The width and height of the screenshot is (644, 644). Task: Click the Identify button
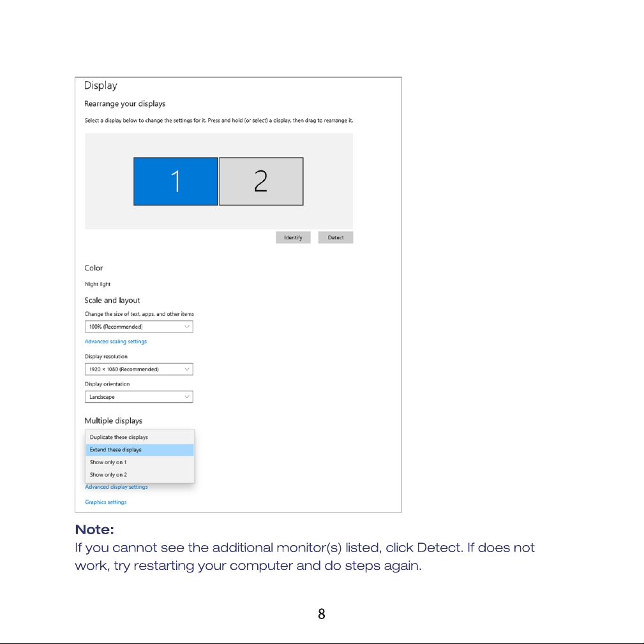pyautogui.click(x=293, y=237)
